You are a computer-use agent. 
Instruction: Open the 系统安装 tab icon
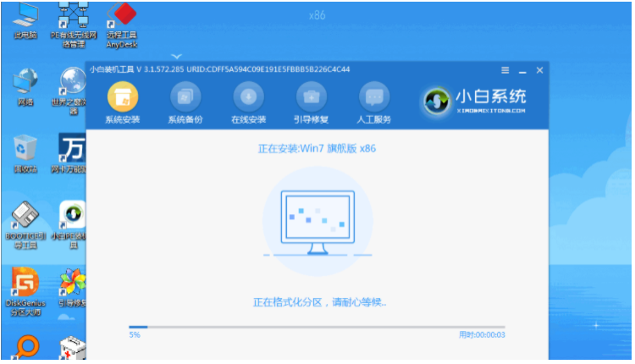pos(123,97)
